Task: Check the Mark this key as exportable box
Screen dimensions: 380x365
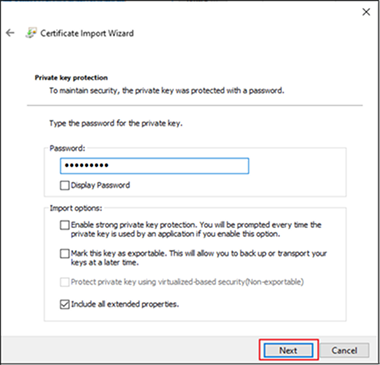Action: tap(64, 254)
